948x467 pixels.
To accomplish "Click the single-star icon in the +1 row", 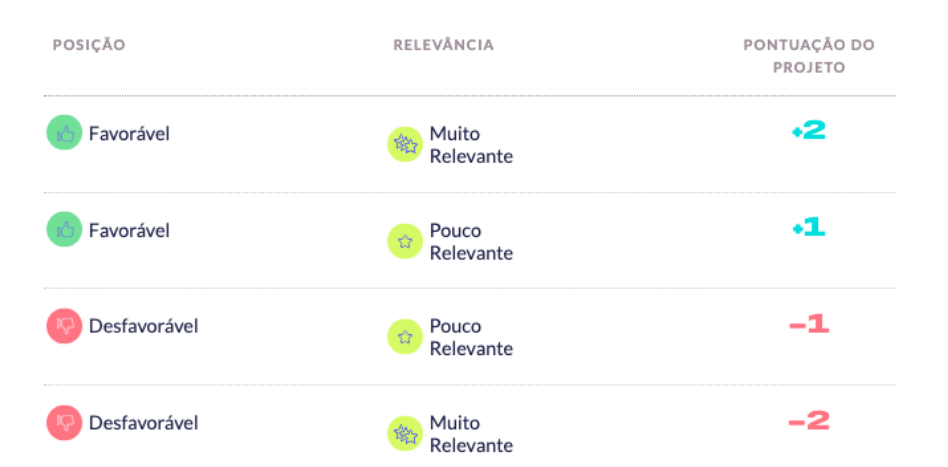I will (x=405, y=241).
